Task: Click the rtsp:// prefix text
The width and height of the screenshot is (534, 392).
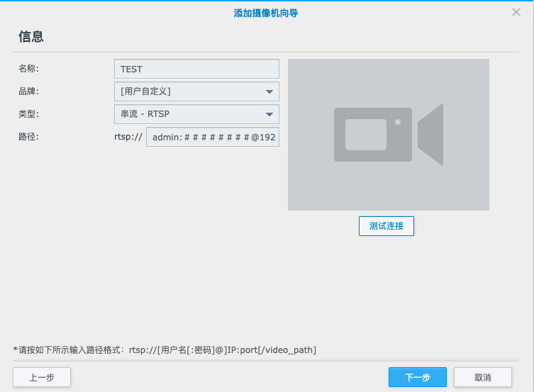Action: tap(128, 137)
